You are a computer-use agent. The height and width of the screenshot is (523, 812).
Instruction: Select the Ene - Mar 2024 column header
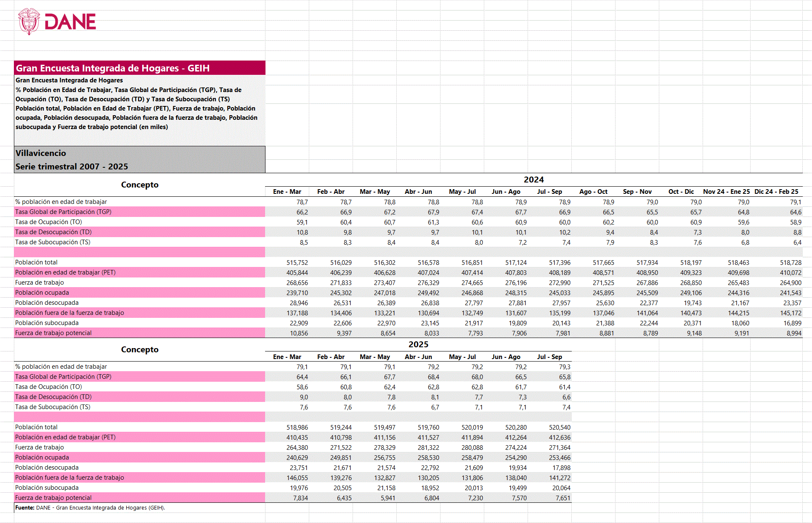pyautogui.click(x=287, y=192)
